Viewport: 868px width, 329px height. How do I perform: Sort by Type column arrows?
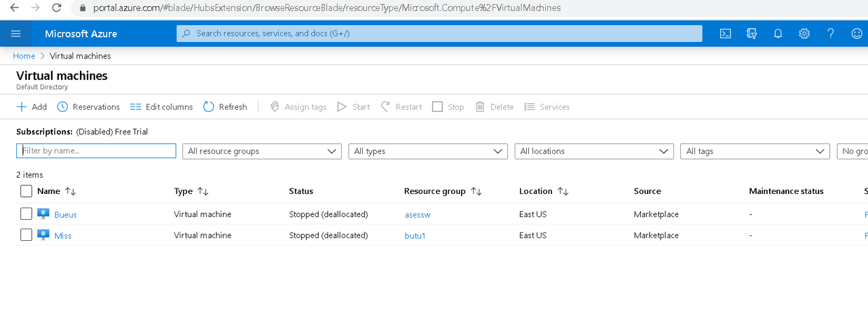pyautogui.click(x=203, y=191)
